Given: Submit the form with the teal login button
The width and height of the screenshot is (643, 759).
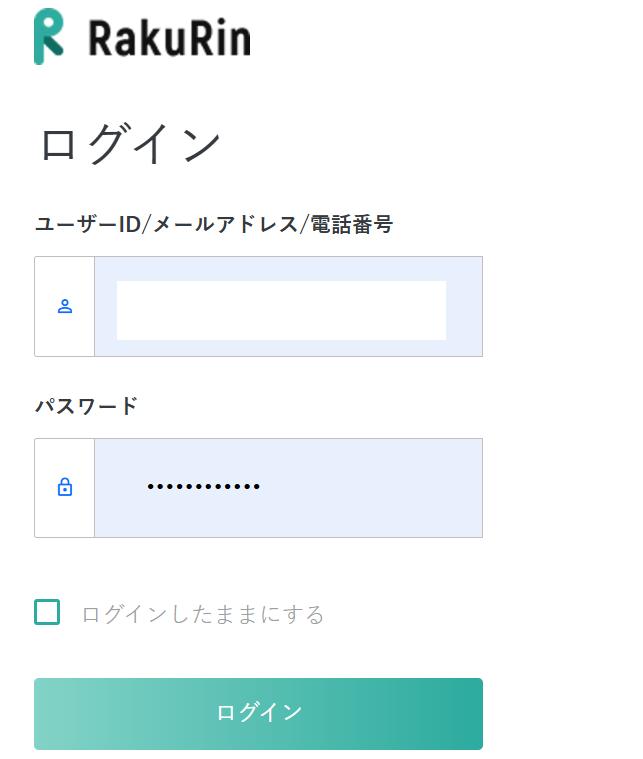Looking at the screenshot, I should [x=259, y=714].
